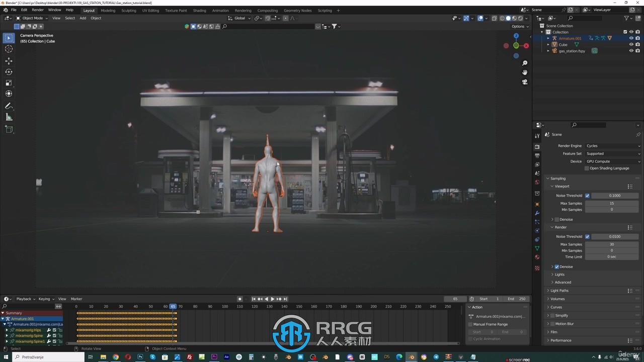Click current frame field showing 65
This screenshot has width=644, height=362.
[x=455, y=299]
